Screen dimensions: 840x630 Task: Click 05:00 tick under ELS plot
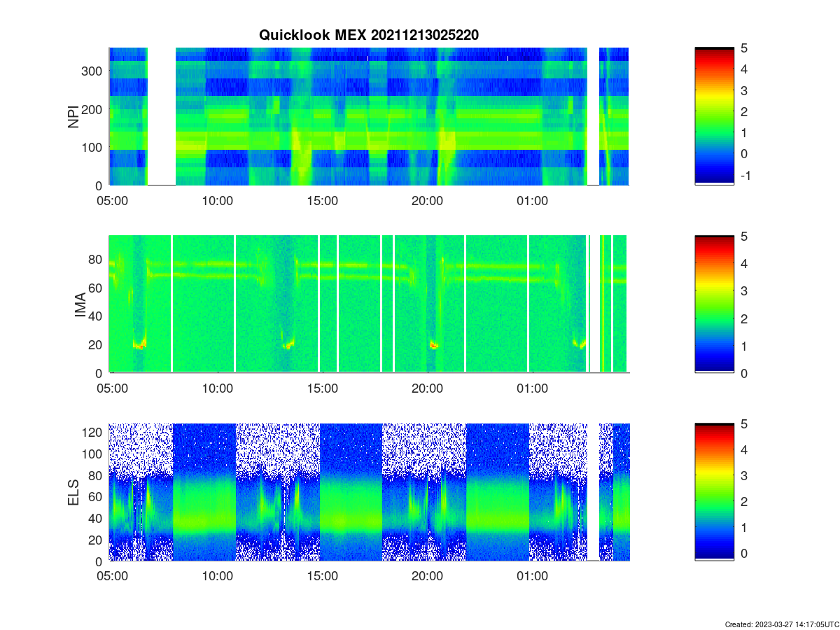pyautogui.click(x=112, y=577)
